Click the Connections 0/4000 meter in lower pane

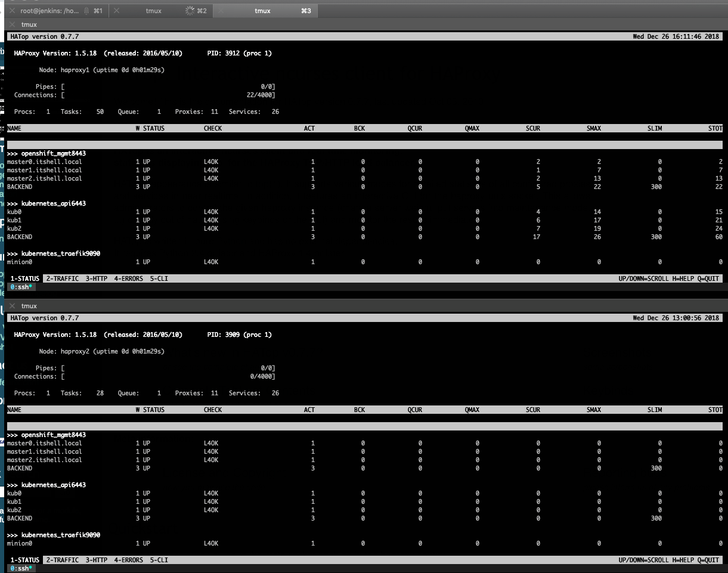pyautogui.click(x=145, y=376)
